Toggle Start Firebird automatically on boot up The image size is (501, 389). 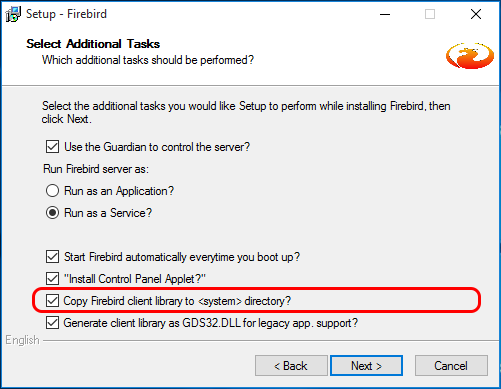pos(52,257)
